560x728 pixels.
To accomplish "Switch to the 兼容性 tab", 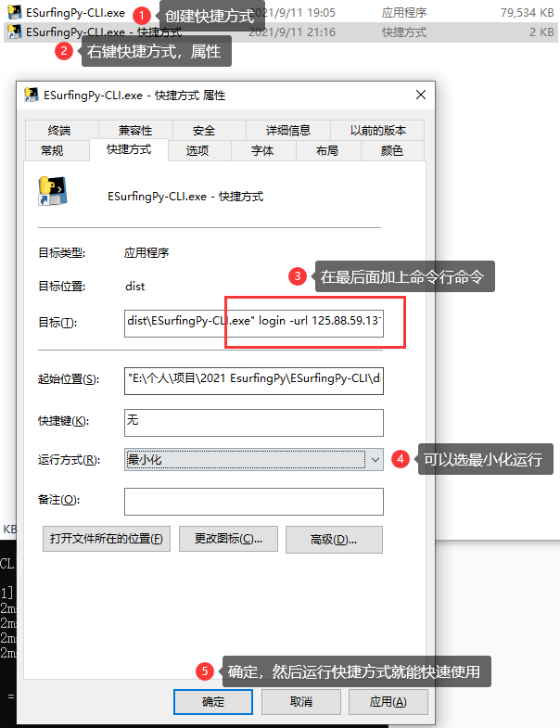I will tap(135, 131).
